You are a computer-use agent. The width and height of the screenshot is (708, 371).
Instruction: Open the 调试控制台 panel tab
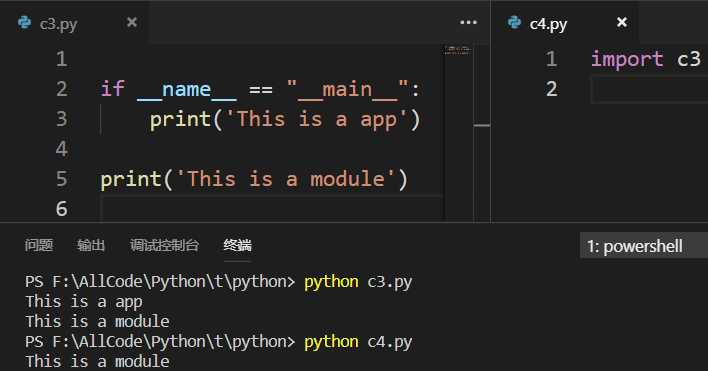point(164,245)
